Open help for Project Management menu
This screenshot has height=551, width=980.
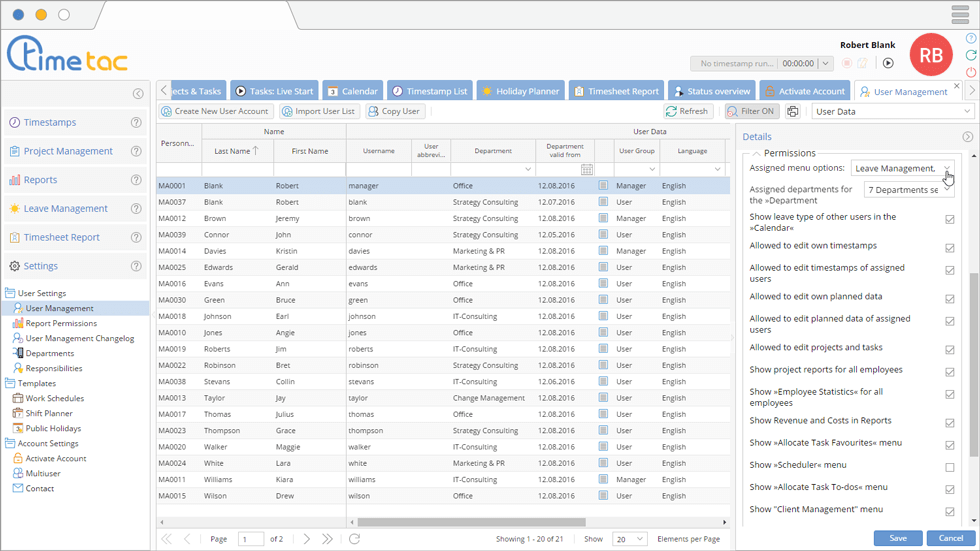pos(136,151)
